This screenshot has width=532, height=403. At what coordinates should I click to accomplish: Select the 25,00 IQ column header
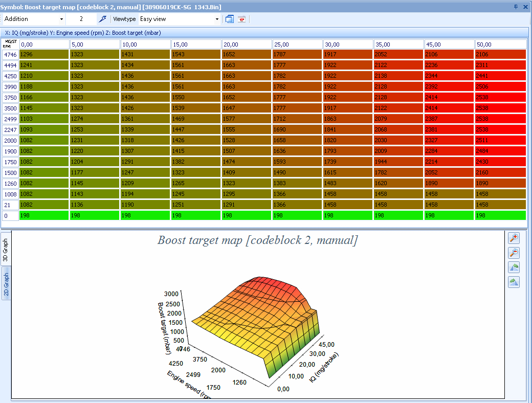(297, 44)
